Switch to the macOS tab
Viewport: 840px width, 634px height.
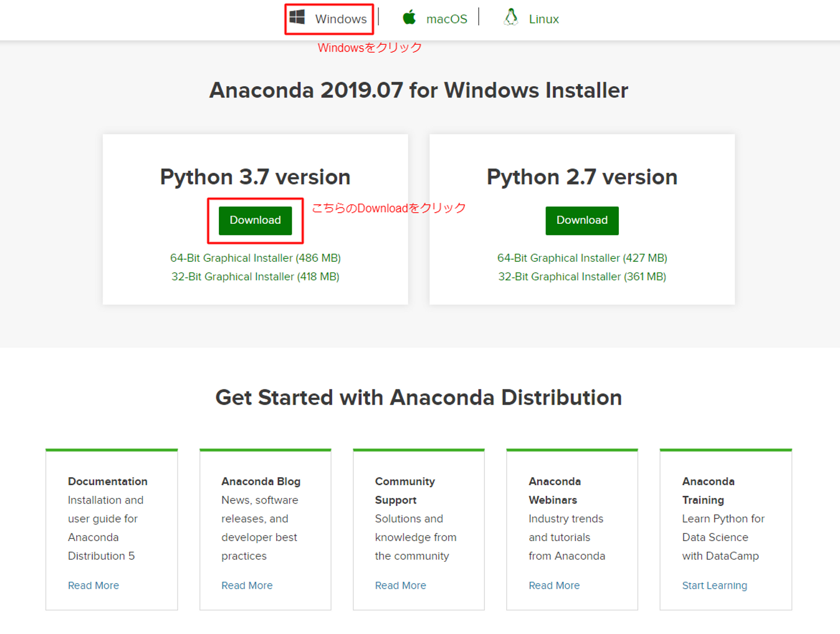tap(435, 18)
